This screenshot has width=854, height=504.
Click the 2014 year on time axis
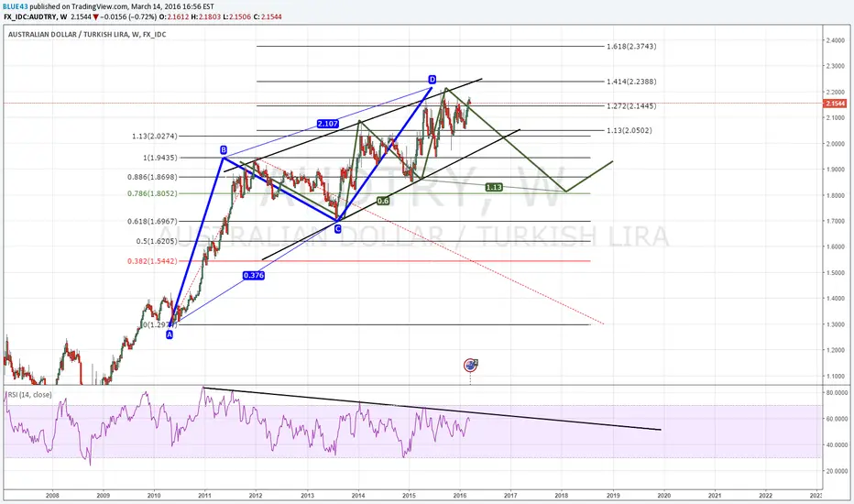pos(358,495)
